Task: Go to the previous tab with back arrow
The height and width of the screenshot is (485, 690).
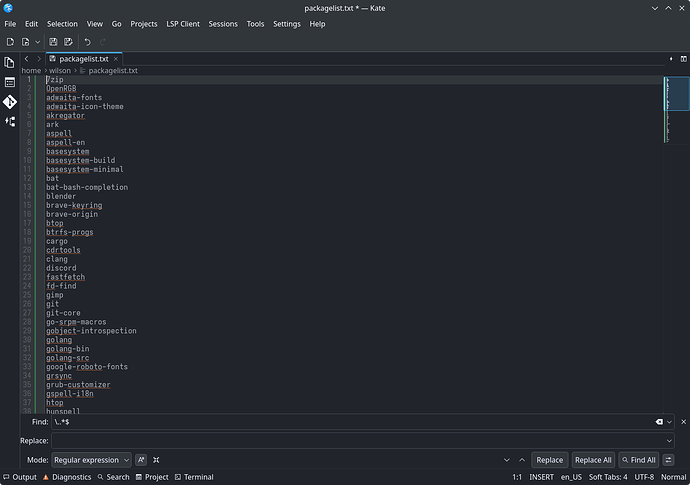Action: point(26,59)
